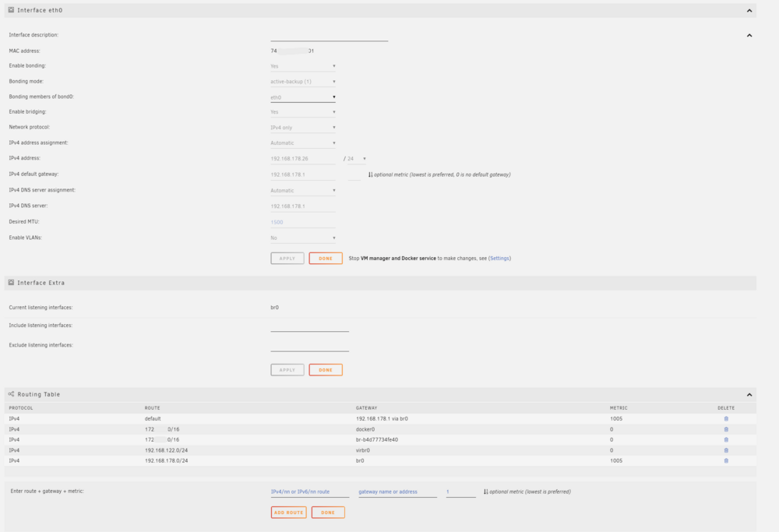Click the route metric arrows icon
Viewport: 779px width, 532px height.
[x=486, y=491]
